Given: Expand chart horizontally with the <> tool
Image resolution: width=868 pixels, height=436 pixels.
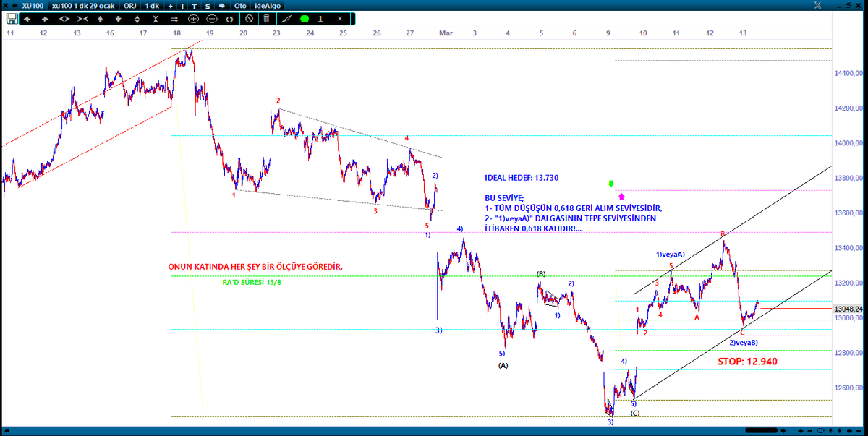Looking at the screenshot, I should click(x=64, y=19).
